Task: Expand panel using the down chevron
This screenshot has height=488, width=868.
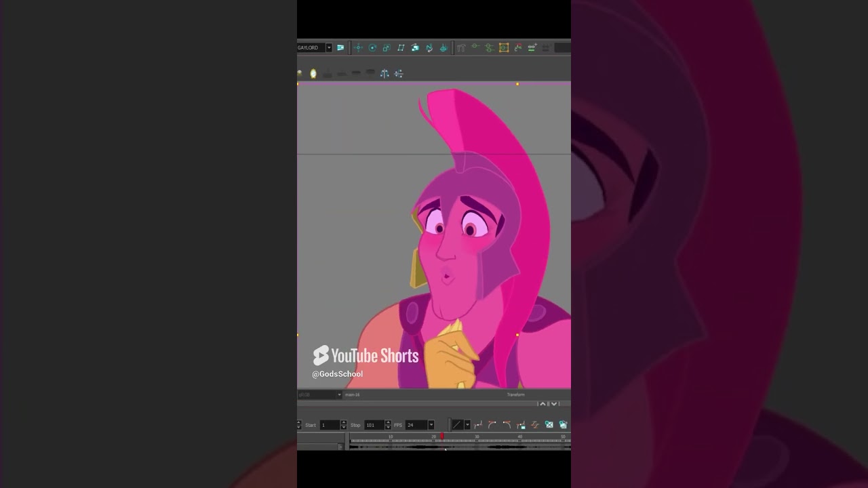Action: pyautogui.click(x=554, y=404)
